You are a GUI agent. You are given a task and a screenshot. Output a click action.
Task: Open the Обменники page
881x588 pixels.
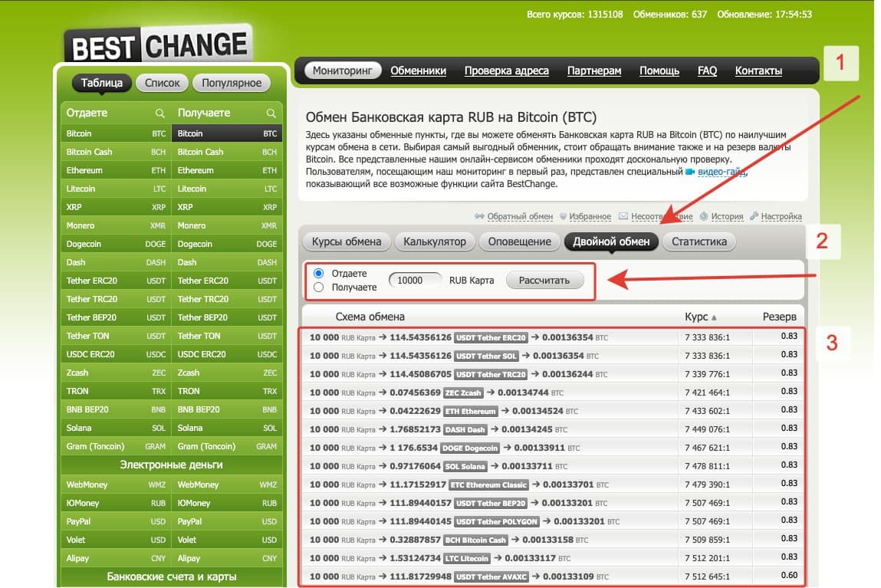(419, 71)
